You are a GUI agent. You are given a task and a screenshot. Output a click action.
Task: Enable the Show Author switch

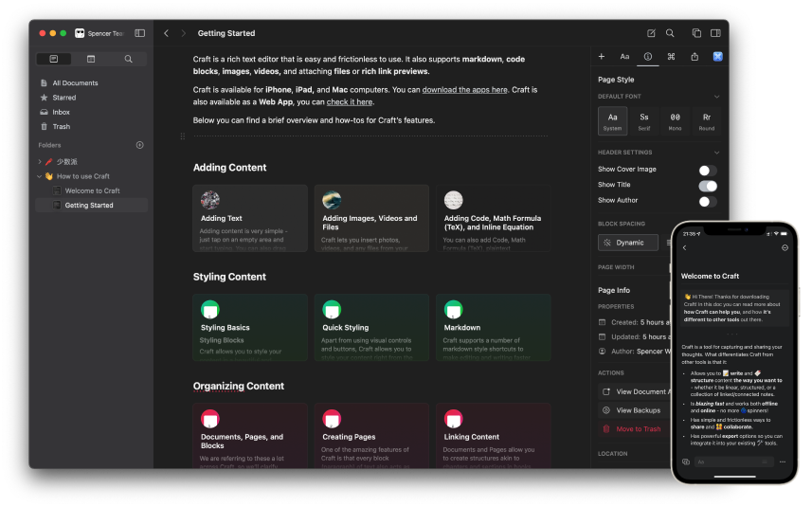click(x=707, y=201)
